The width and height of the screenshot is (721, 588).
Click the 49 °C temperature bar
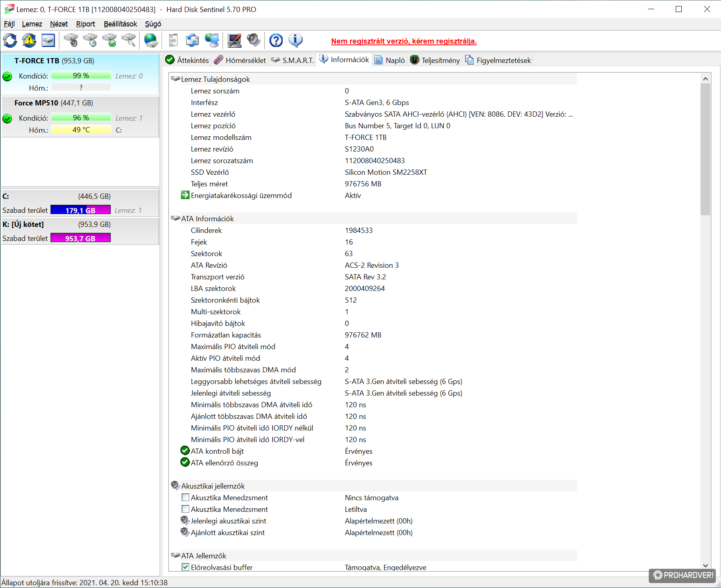pyautogui.click(x=81, y=129)
